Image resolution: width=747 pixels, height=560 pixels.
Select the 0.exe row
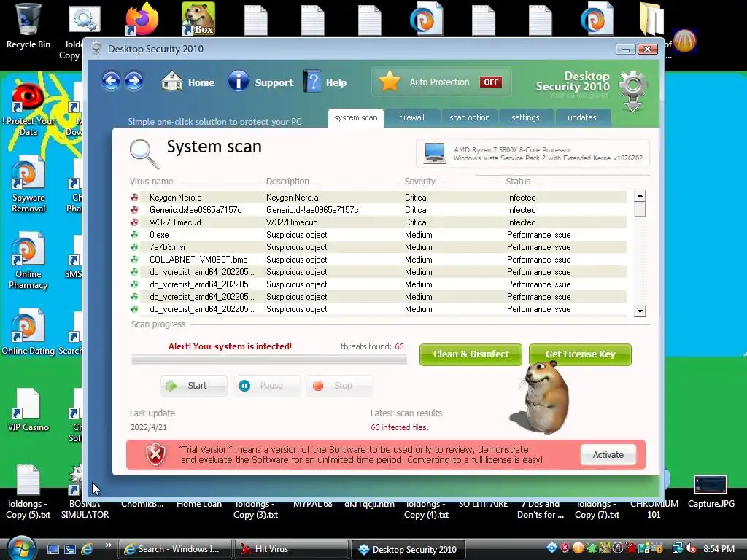click(x=378, y=234)
